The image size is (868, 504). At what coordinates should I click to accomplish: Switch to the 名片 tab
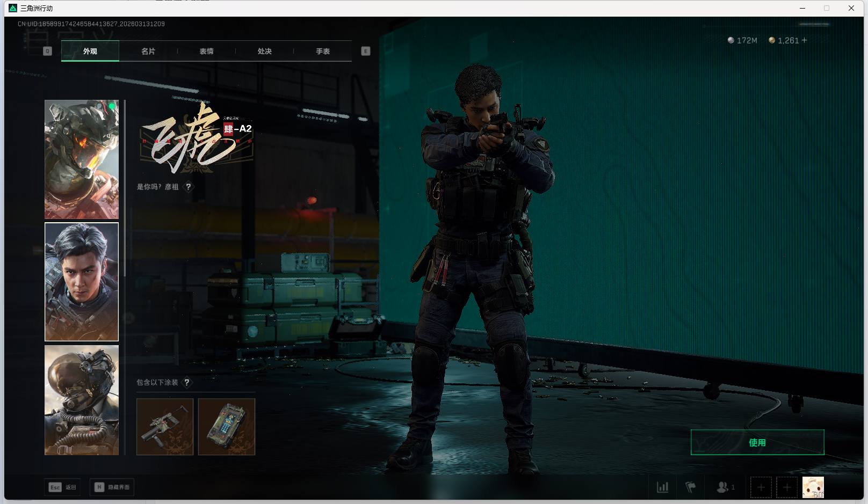(x=148, y=51)
